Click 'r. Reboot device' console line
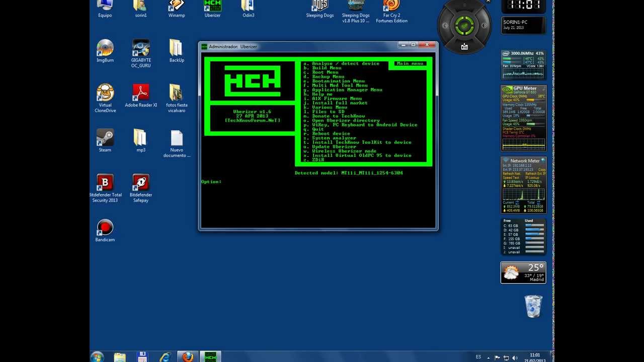 [327, 134]
